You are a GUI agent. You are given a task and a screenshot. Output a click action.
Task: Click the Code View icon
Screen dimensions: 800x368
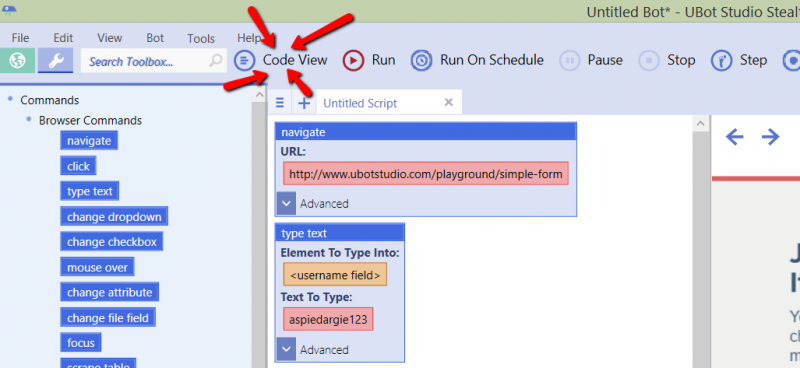coord(244,61)
